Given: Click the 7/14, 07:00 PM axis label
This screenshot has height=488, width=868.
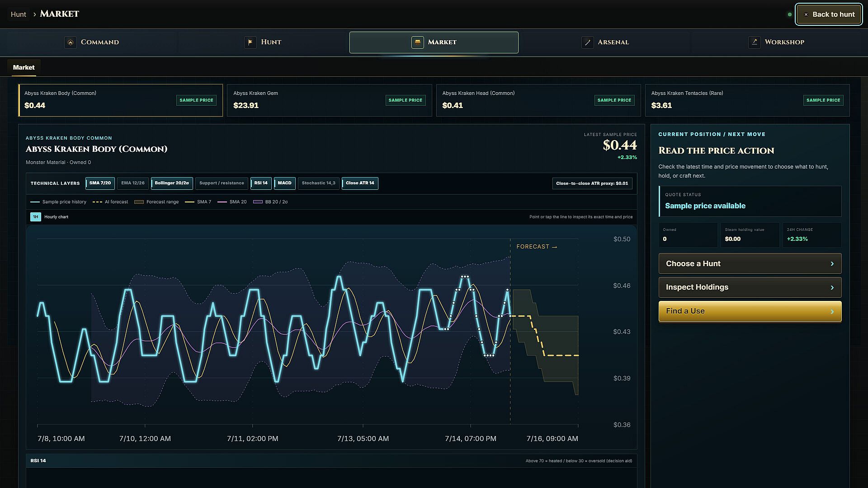Looking at the screenshot, I should coord(471,439).
